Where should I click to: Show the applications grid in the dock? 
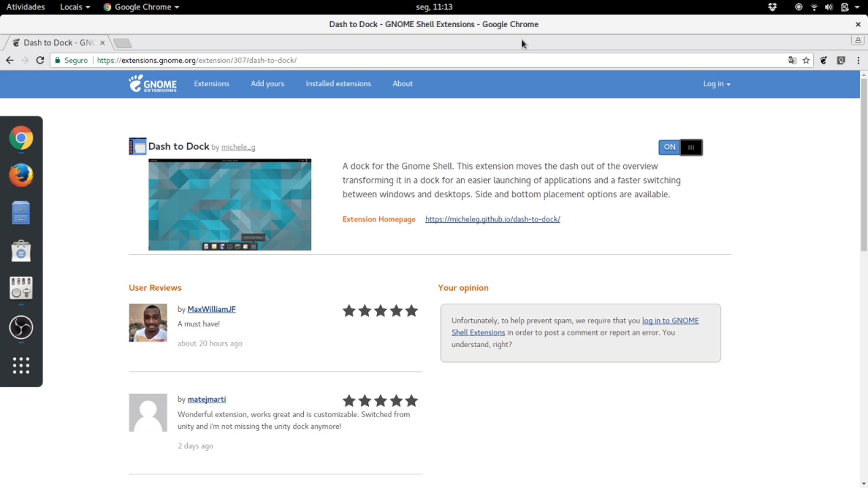click(x=21, y=365)
